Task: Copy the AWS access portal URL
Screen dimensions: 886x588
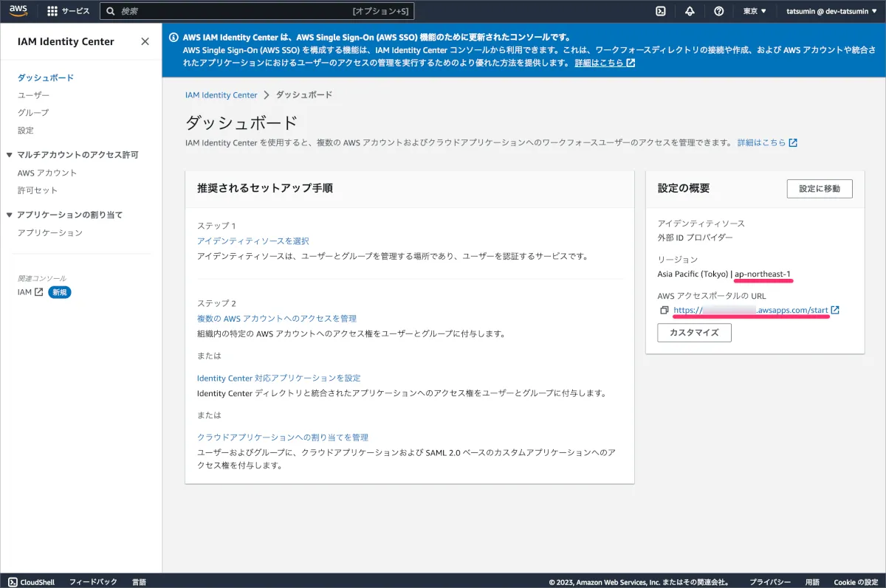Action: coord(664,310)
